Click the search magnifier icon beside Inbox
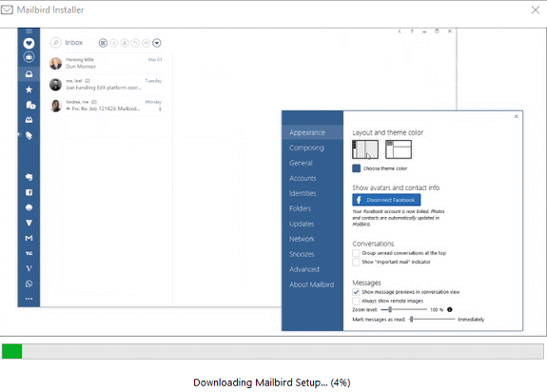547x392 pixels. coord(56,43)
